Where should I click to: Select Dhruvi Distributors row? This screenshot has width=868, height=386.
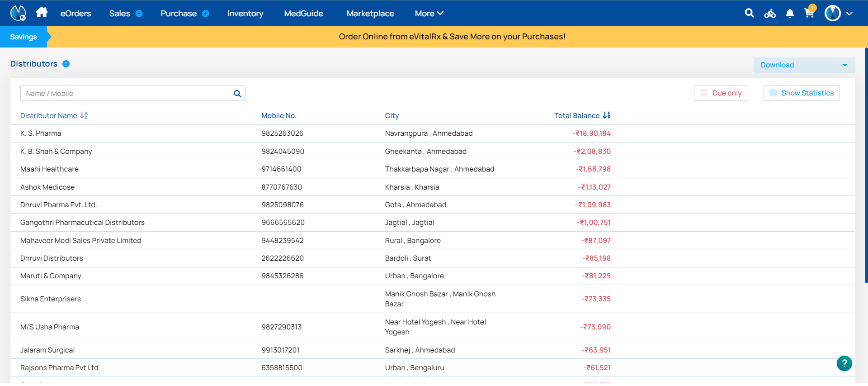(x=433, y=258)
